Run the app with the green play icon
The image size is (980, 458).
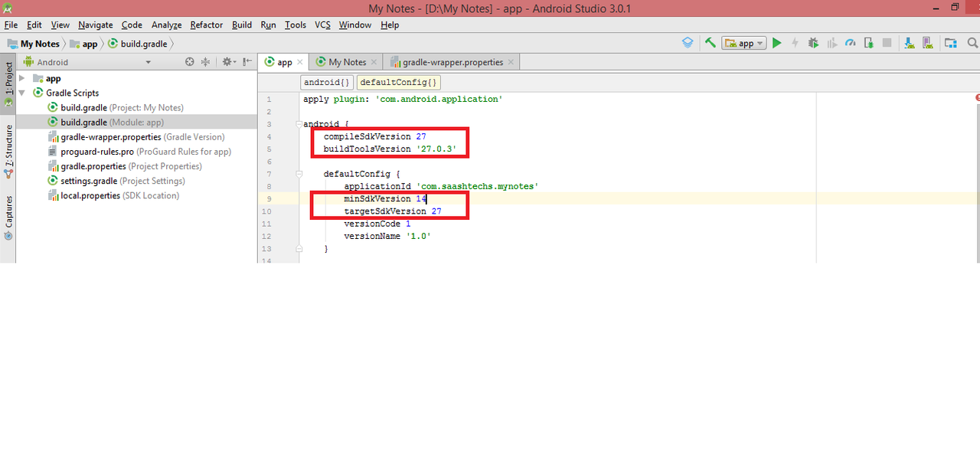[x=777, y=43]
